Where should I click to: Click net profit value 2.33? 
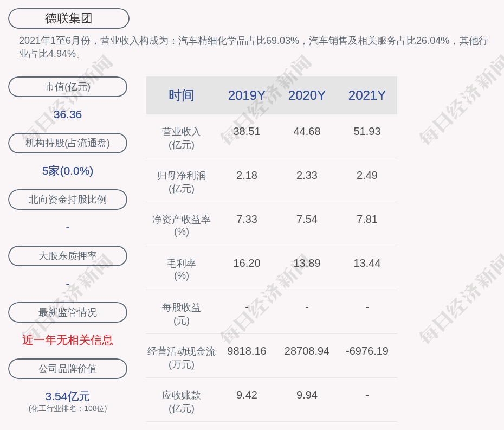(x=307, y=175)
